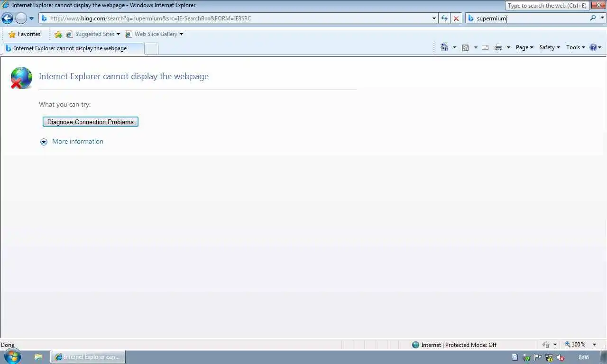Open the recent pages dropdown arrow
Screen dimensions: 607x364
click(x=32, y=18)
